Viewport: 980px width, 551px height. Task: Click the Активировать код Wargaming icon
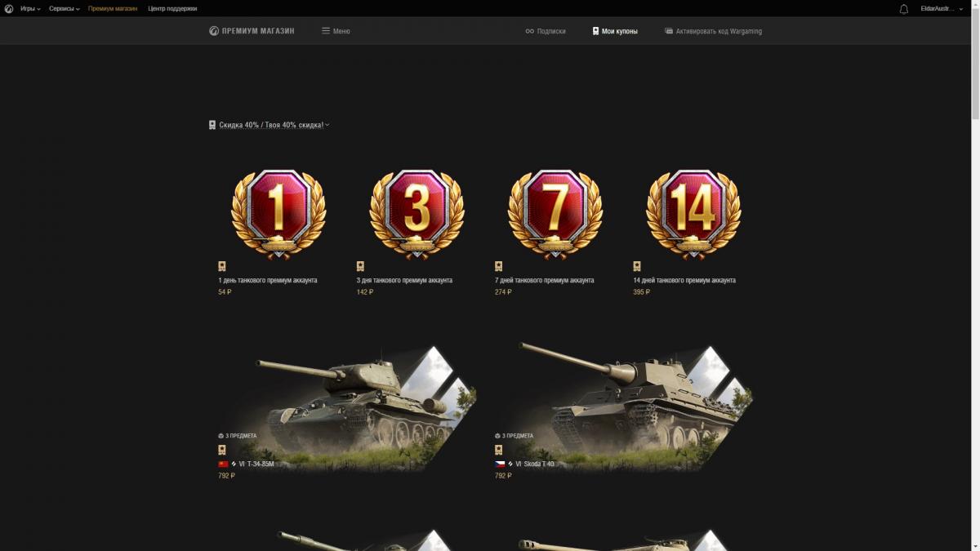click(669, 31)
